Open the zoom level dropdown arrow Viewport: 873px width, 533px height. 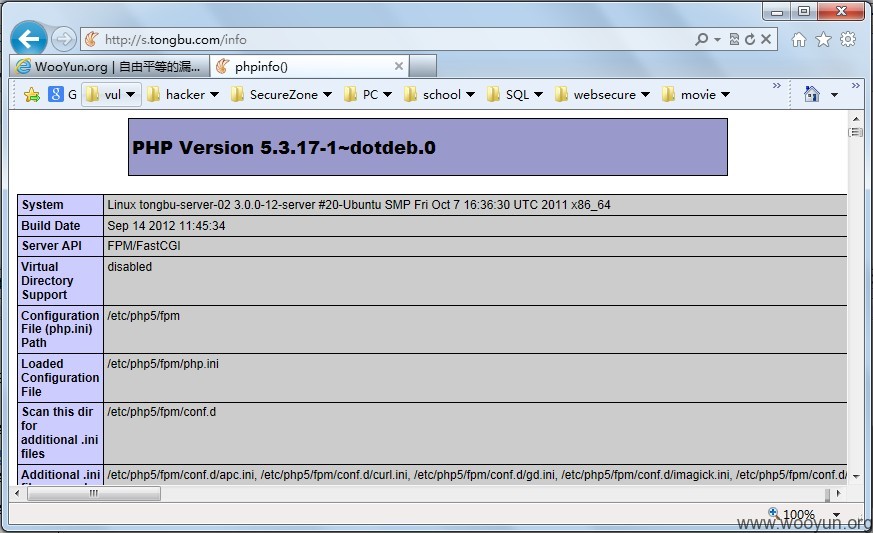836,515
